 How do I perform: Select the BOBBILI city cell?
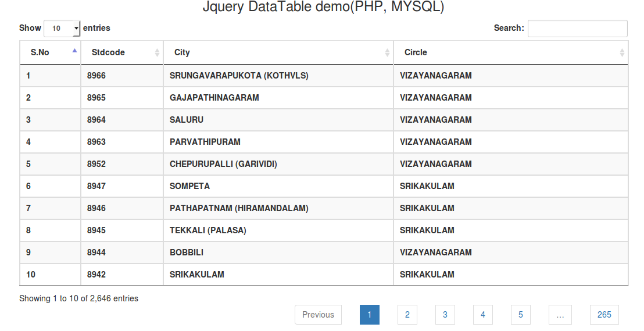tap(278, 252)
